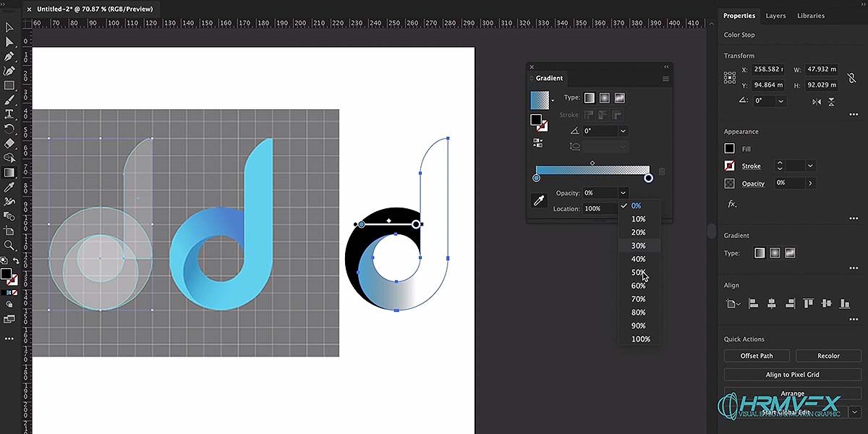Screen dimensions: 868x434
Task: Click the X position input field
Action: pyautogui.click(x=769, y=69)
